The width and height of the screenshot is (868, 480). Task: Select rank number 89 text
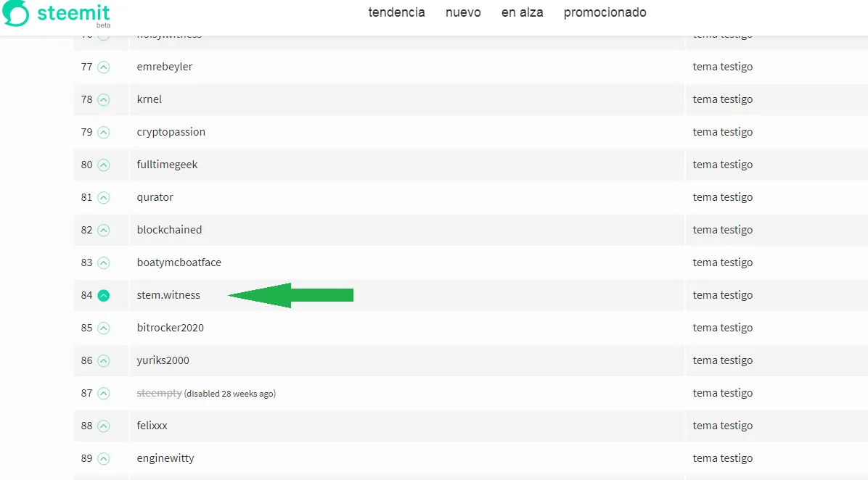point(86,458)
